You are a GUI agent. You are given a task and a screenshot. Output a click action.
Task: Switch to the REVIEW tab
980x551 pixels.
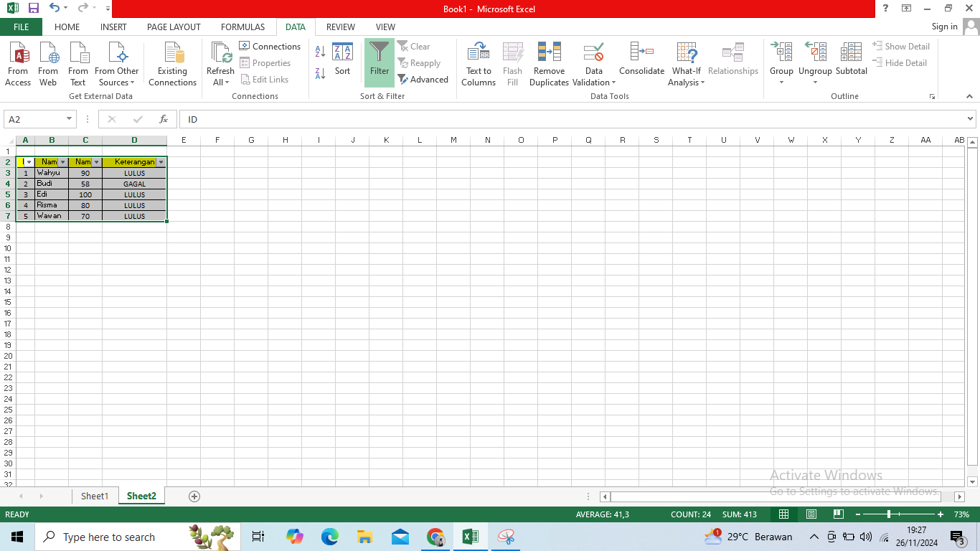pos(341,27)
